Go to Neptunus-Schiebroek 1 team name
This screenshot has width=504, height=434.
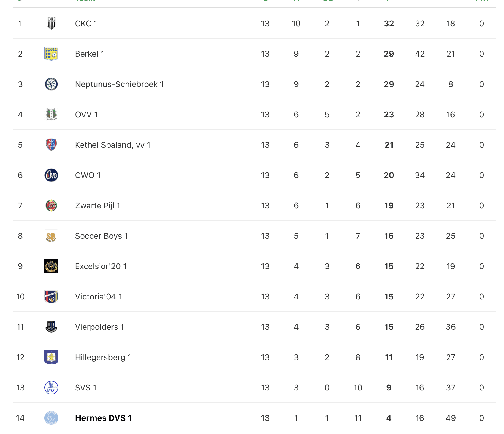tap(119, 84)
